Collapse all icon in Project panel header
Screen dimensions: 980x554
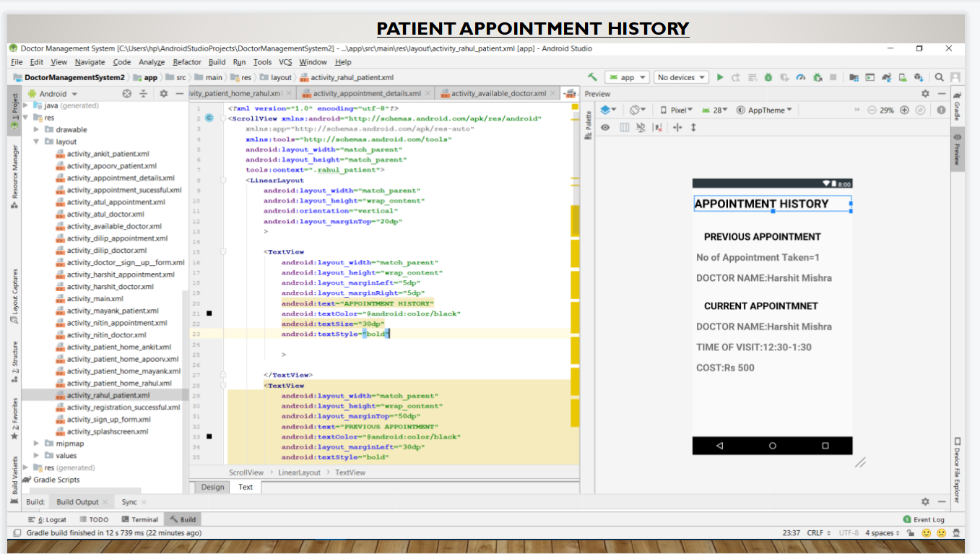[x=144, y=94]
